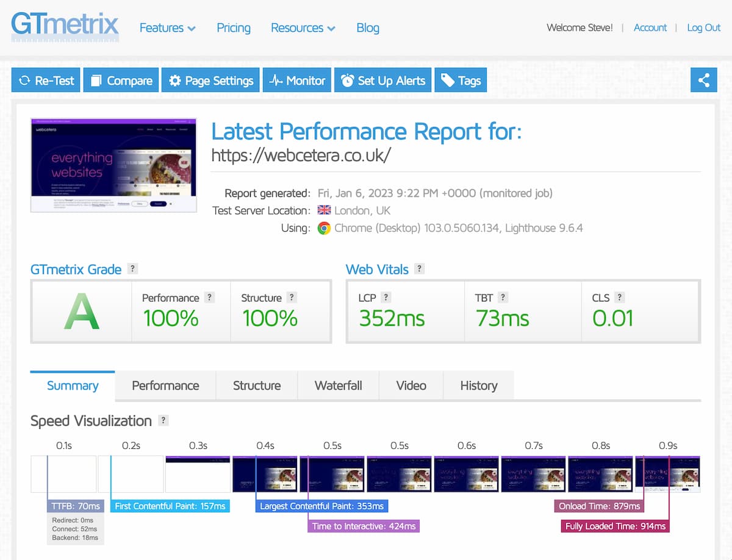Open Page Settings
This screenshot has height=560, width=732.
tap(210, 80)
